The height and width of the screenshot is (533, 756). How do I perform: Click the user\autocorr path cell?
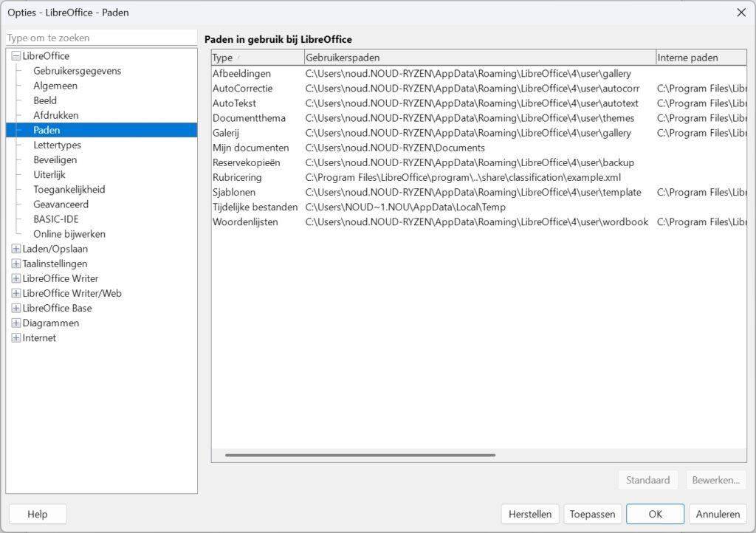pyautogui.click(x=472, y=89)
